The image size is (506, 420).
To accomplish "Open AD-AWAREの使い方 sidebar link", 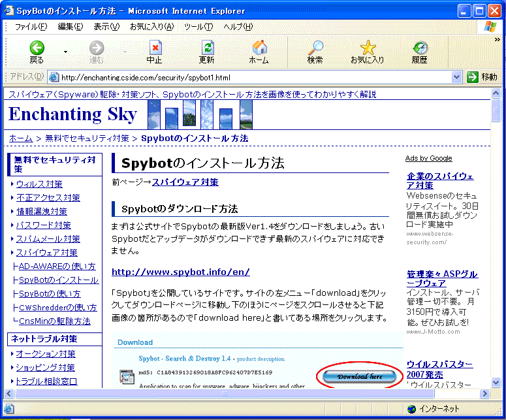I will point(57,267).
